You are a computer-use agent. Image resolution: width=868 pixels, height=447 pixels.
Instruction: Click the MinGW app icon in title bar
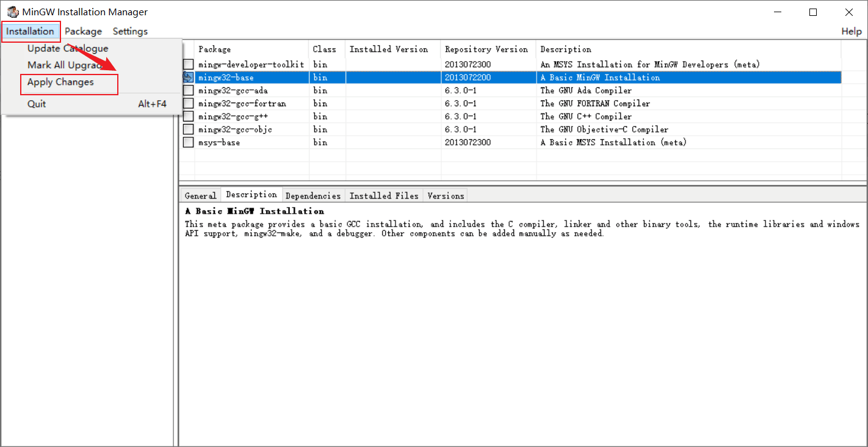click(12, 12)
